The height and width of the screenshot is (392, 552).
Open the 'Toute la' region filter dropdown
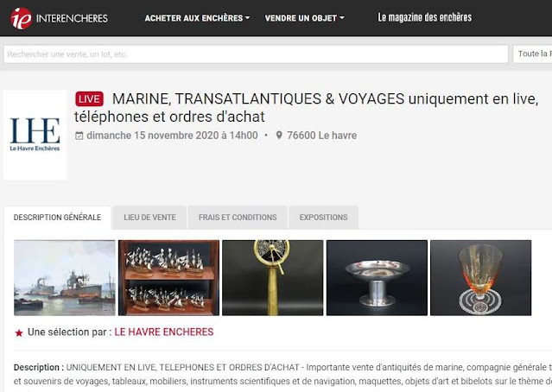click(532, 54)
